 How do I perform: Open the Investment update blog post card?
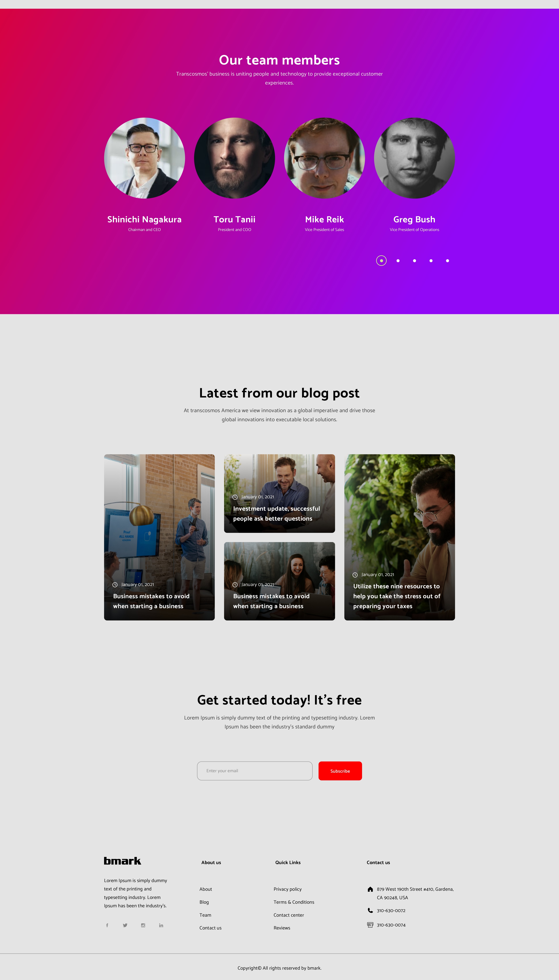pos(280,493)
